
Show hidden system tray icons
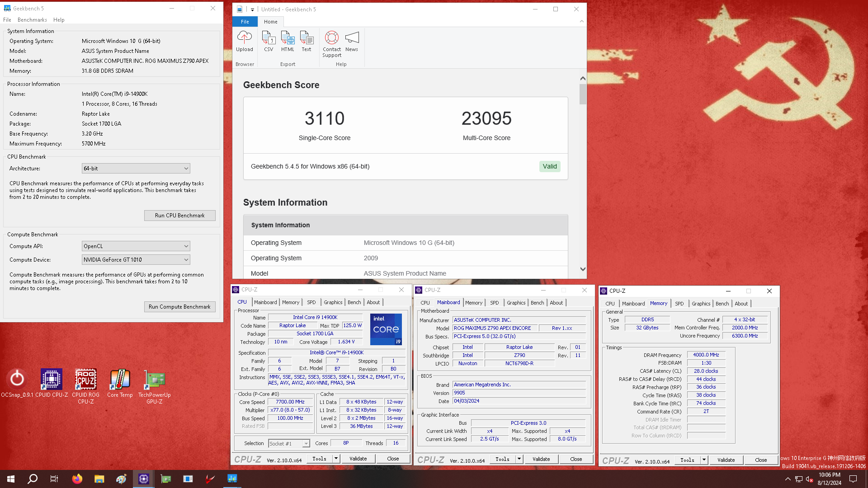tap(788, 479)
